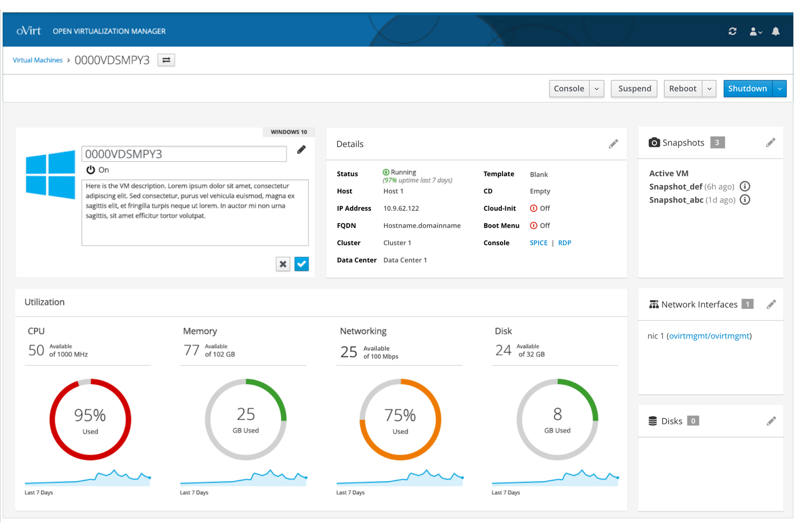Expand the Reboot dropdown arrow
The width and height of the screenshot is (798, 532).
[709, 89]
